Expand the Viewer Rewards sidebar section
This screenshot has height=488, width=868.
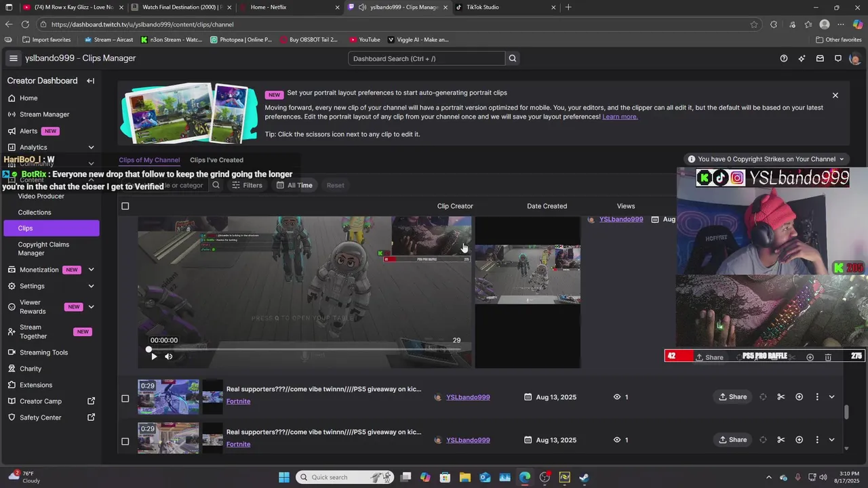(x=91, y=307)
